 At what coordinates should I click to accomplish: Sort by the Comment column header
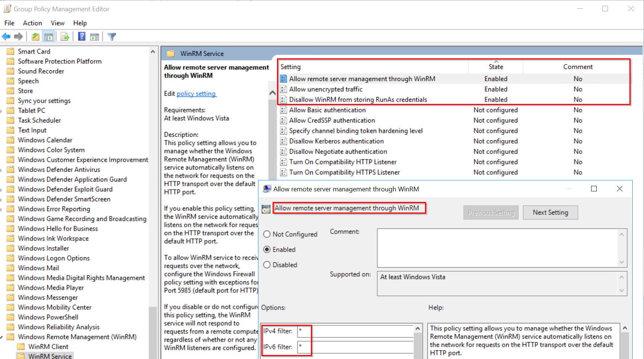click(578, 67)
